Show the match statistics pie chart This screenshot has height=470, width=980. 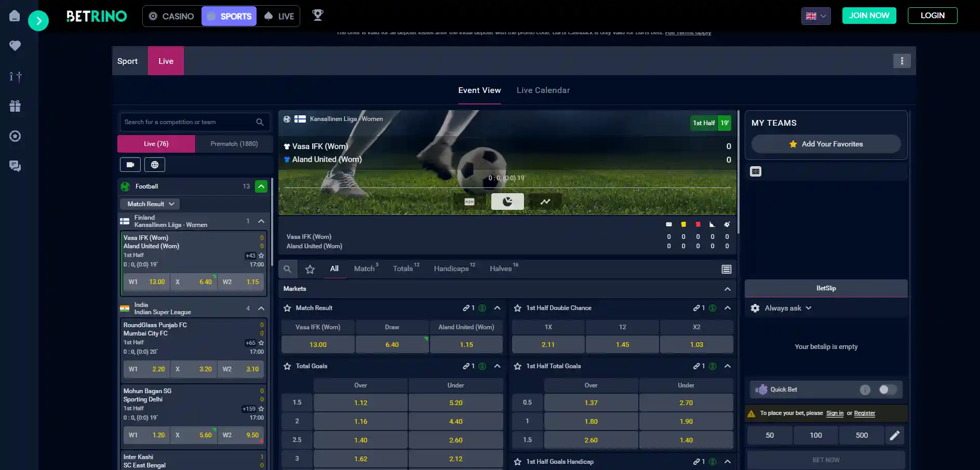pyautogui.click(x=507, y=202)
